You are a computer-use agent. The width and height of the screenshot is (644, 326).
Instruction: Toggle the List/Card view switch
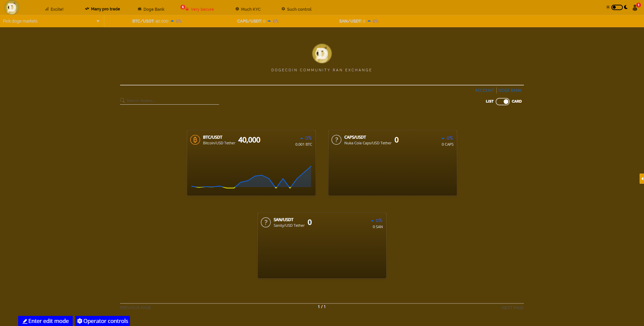coord(502,102)
